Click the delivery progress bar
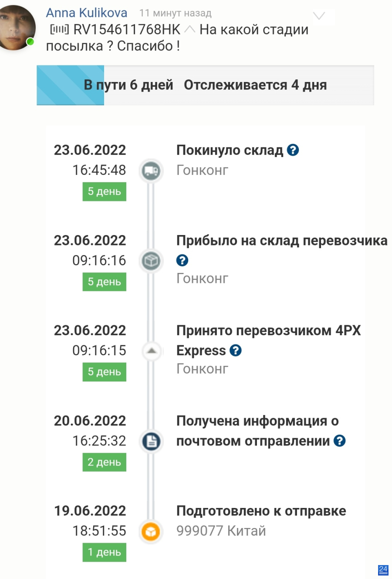The image size is (392, 579). pyautogui.click(x=205, y=85)
